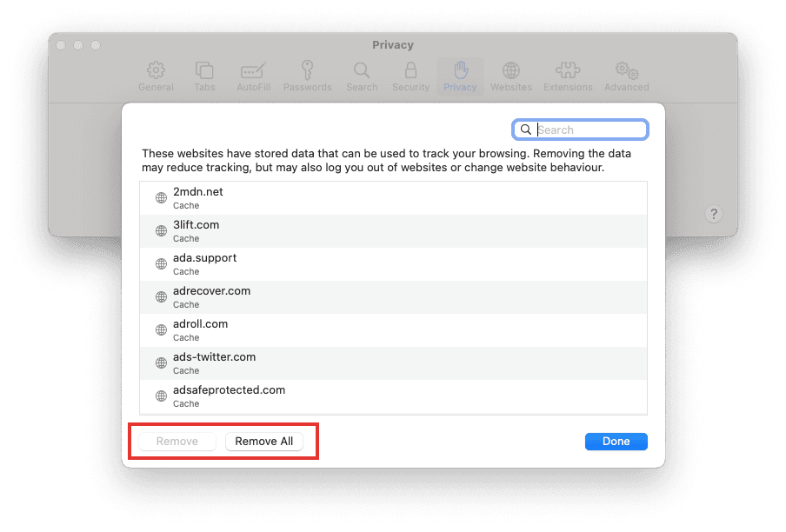Select the ada.support website entry
786x532 pixels.
point(394,264)
